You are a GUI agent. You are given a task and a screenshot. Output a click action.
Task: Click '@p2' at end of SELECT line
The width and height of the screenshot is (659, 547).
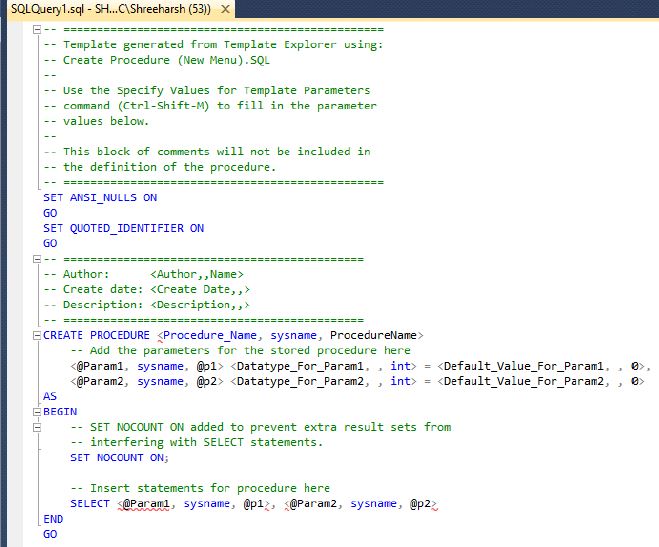(420, 503)
